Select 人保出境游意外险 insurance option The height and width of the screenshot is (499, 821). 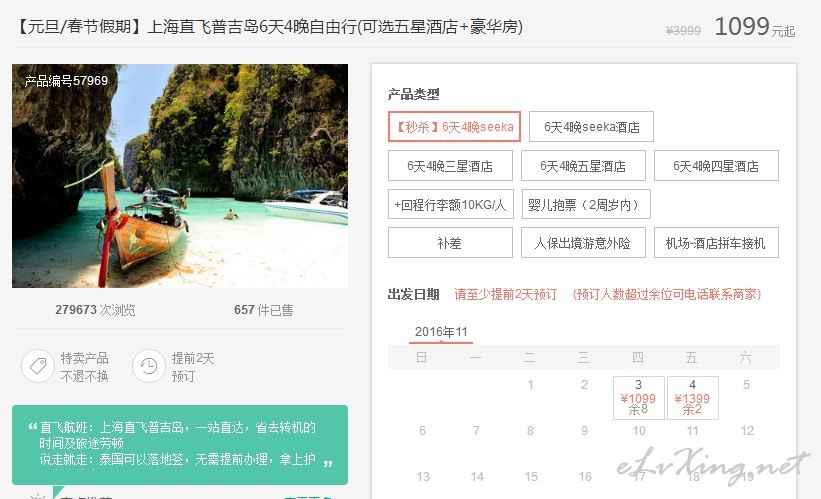(x=583, y=242)
